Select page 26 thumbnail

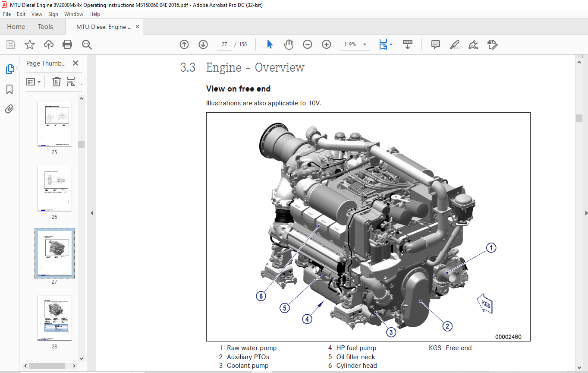[54, 189]
